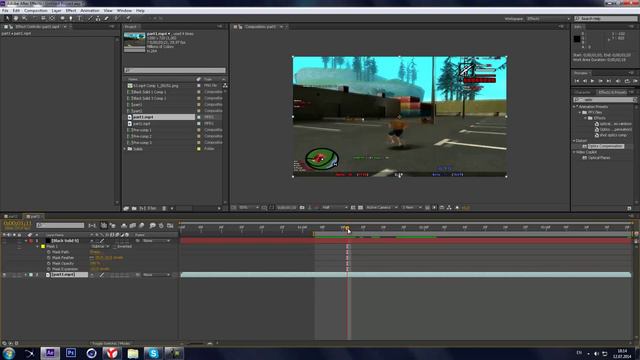Select the Selection arrow tool
The width and height of the screenshot is (640, 360).
tap(7, 18)
